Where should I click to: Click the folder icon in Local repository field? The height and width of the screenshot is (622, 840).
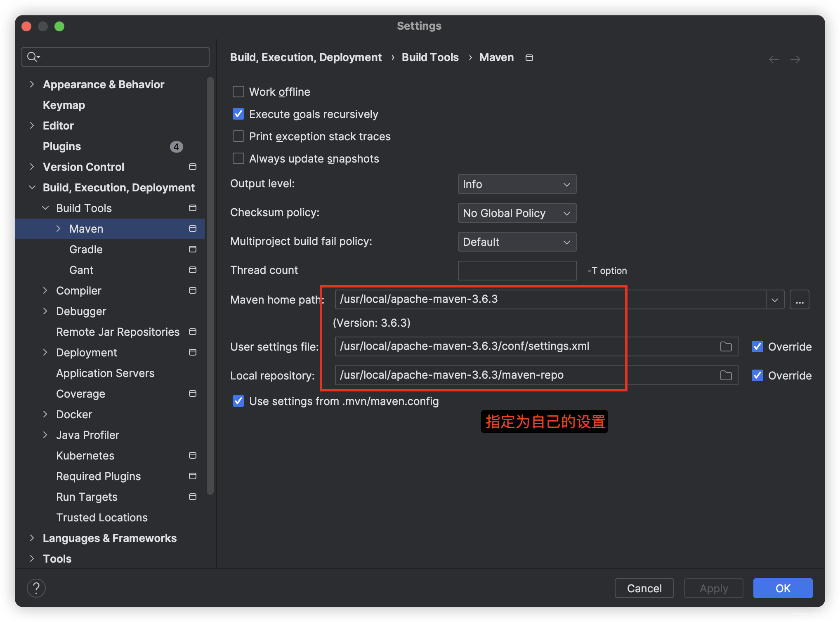click(x=726, y=375)
